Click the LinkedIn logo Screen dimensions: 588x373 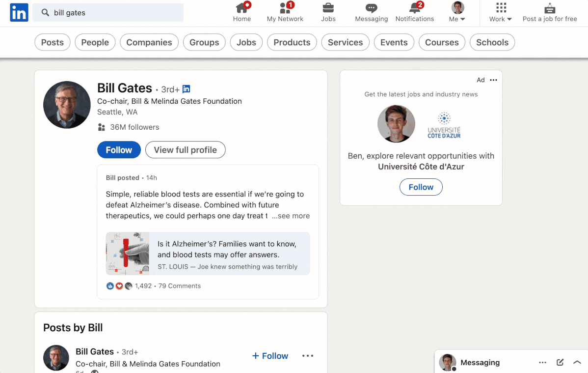pyautogui.click(x=19, y=12)
